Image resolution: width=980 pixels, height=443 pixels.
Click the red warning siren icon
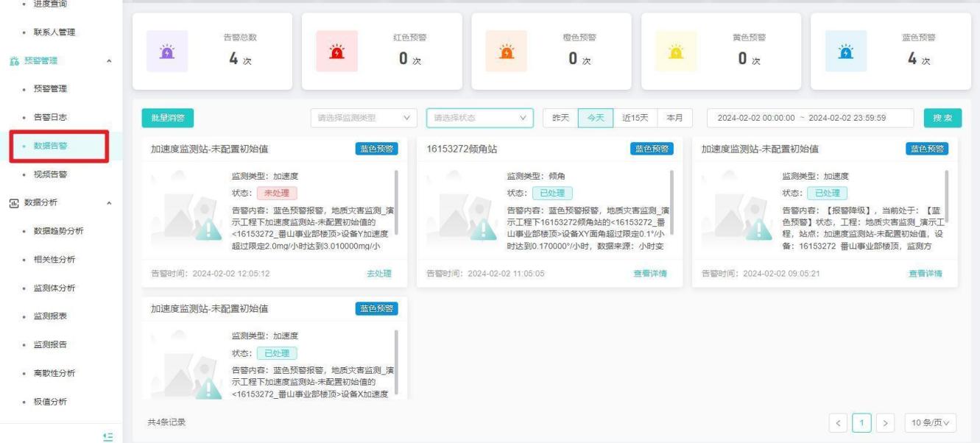coord(336,52)
